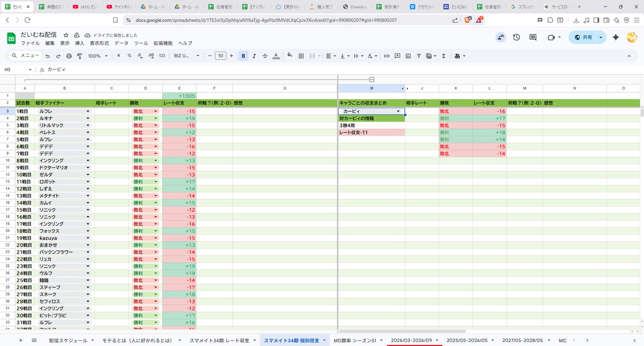Open the text color picker
This screenshot has width=644, height=346.
click(x=276, y=56)
